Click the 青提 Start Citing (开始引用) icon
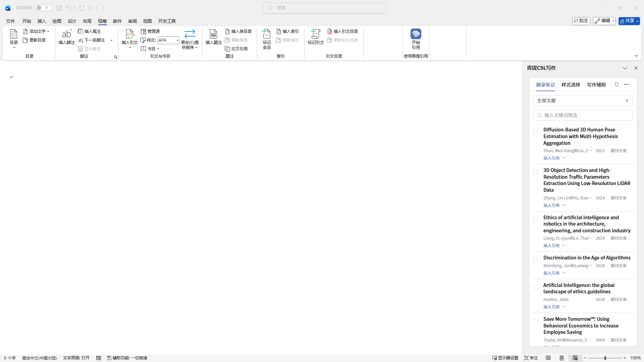644x362 pixels. [416, 34]
